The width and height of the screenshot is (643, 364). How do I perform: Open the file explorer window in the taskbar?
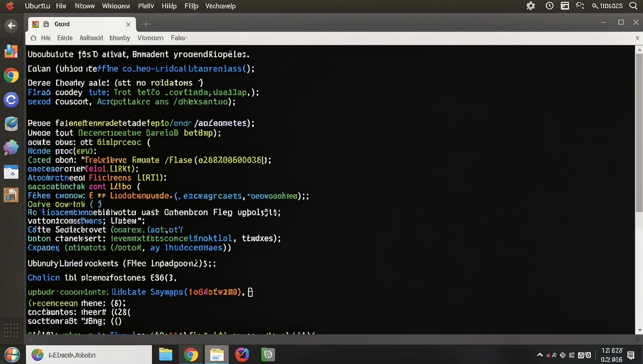tap(217, 355)
